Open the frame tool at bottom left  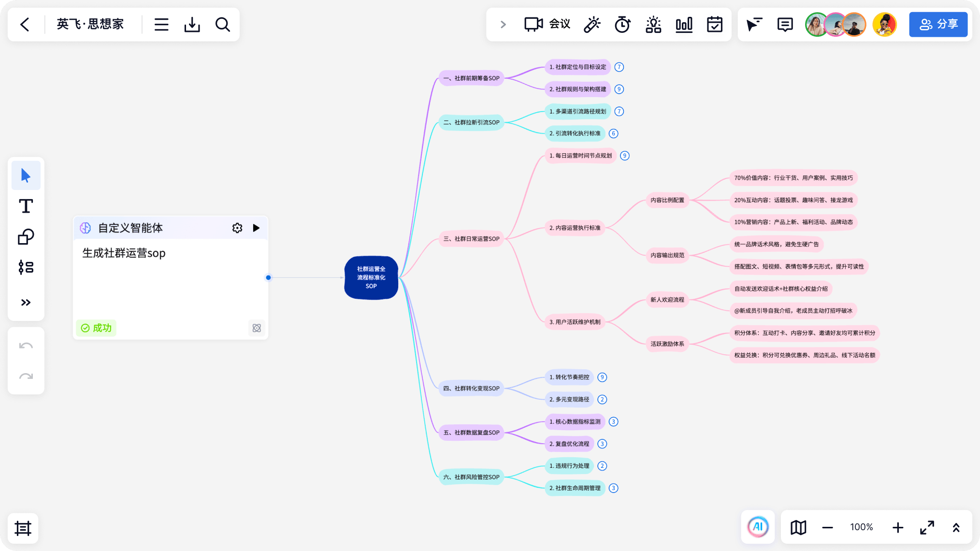(23, 528)
